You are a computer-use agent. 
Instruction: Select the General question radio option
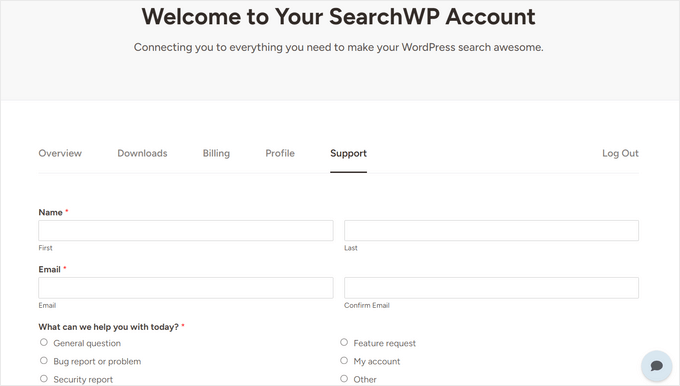coord(44,343)
